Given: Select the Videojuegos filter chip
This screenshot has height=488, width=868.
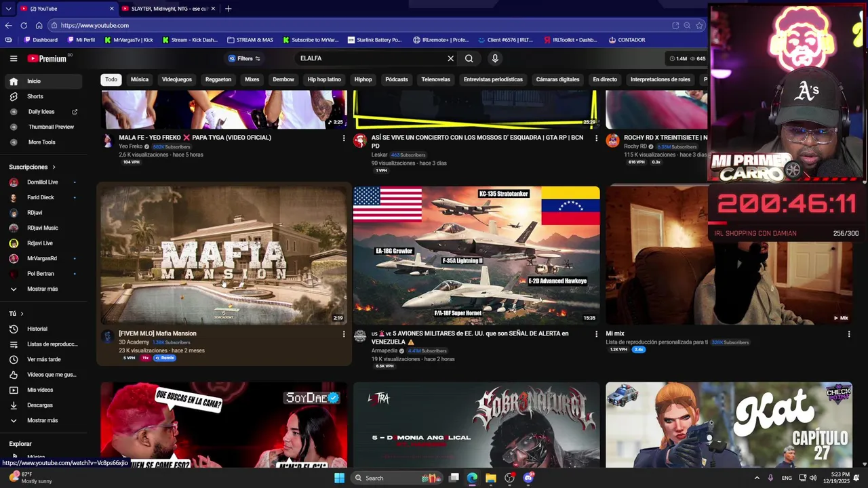Looking at the screenshot, I should coord(177,79).
